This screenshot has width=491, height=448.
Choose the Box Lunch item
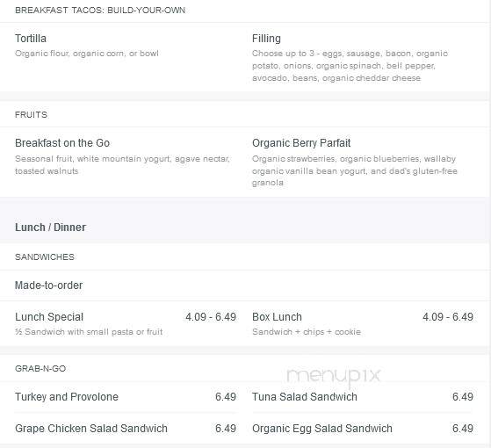pyautogui.click(x=277, y=317)
